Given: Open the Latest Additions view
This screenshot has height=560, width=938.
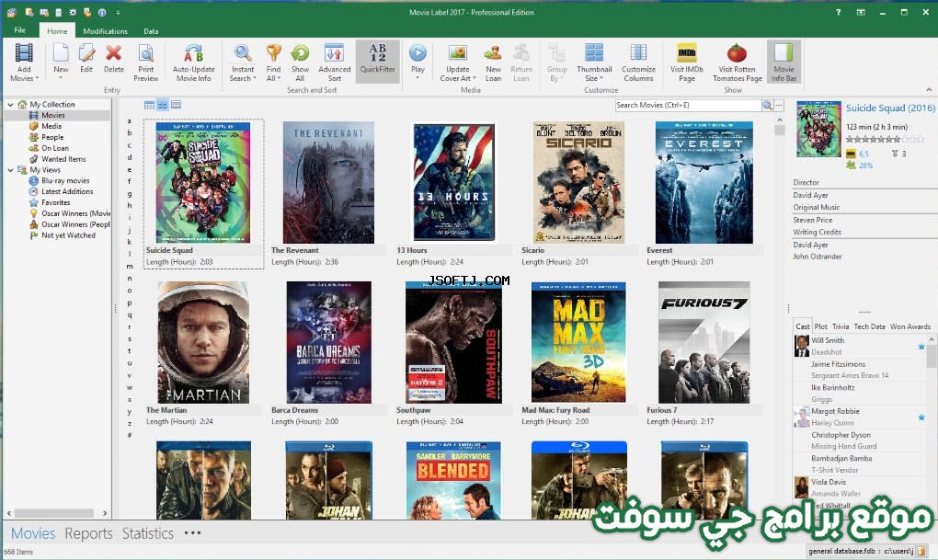Looking at the screenshot, I should pyautogui.click(x=67, y=191).
